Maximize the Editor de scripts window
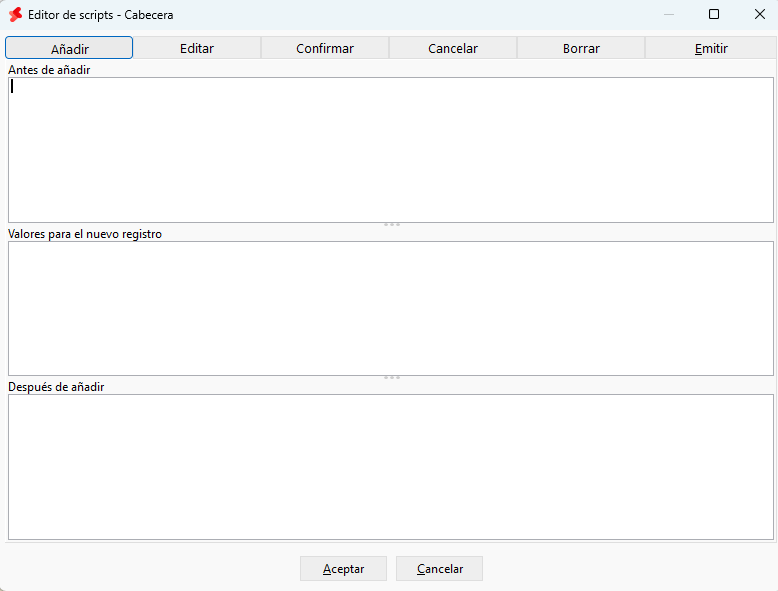 713,14
